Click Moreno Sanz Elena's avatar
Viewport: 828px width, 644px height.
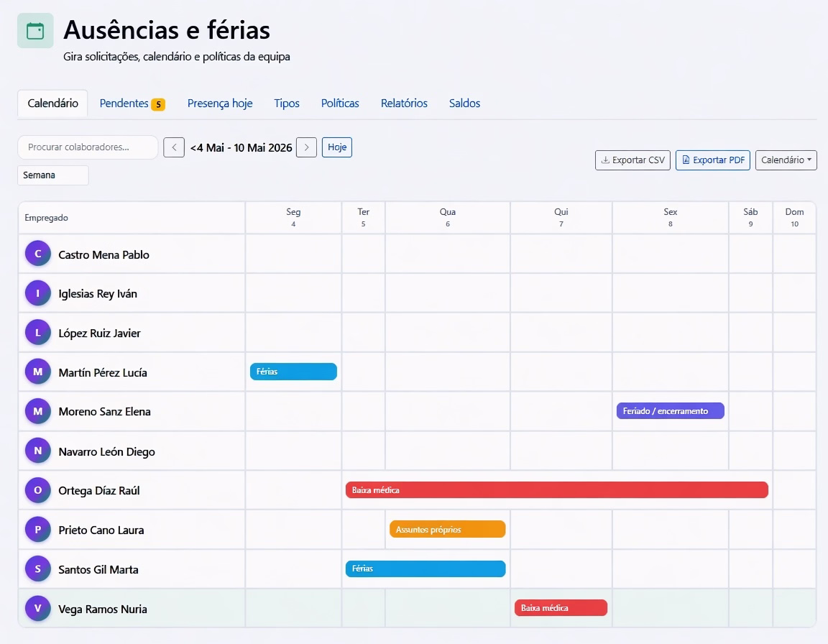[x=38, y=411]
